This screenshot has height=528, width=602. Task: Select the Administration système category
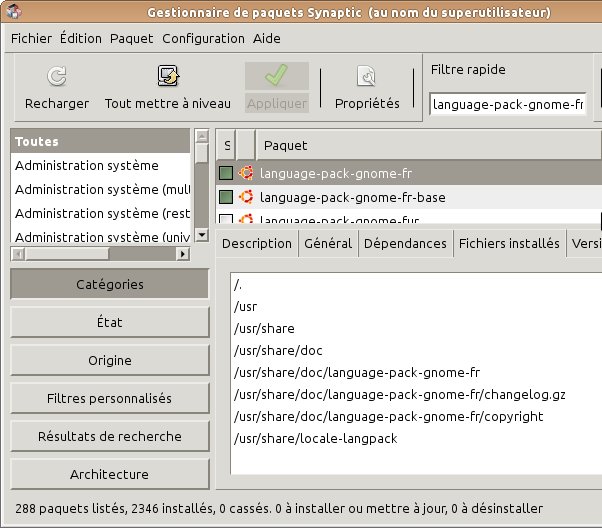101,166
